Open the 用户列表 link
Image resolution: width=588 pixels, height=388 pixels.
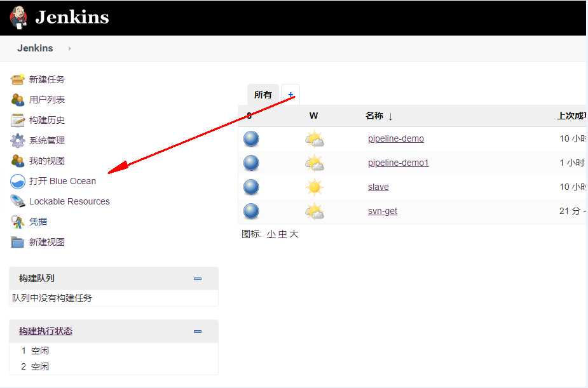tap(47, 100)
